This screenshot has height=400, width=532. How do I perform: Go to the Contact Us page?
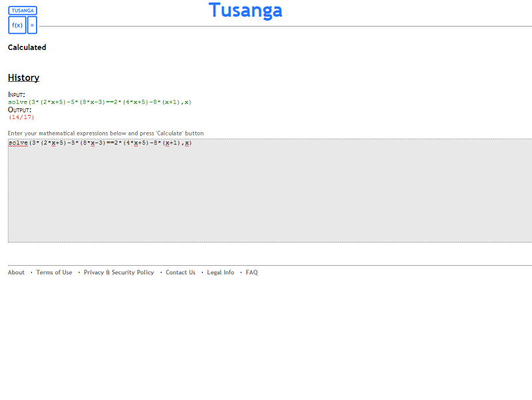click(x=180, y=272)
